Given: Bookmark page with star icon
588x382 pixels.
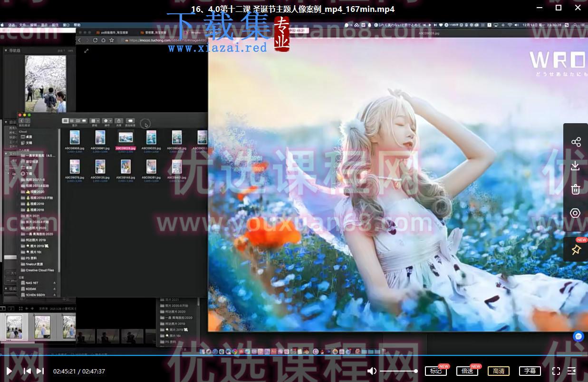Looking at the screenshot, I should coord(111,40).
